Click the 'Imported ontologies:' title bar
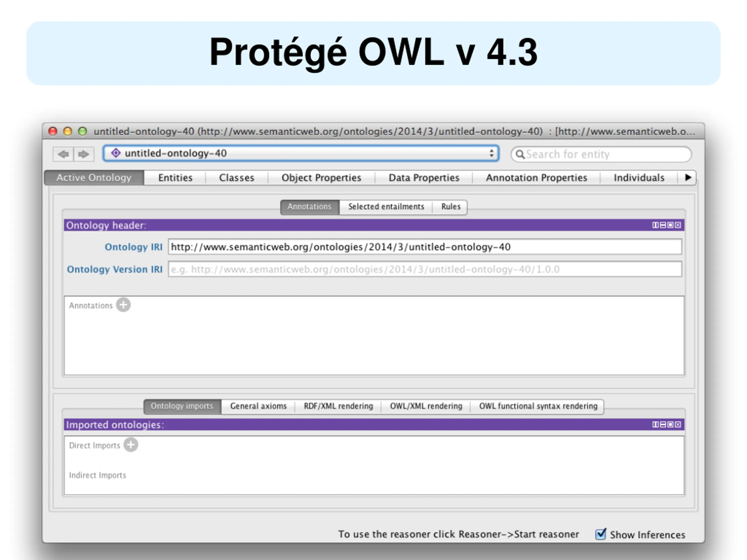 coord(374,424)
